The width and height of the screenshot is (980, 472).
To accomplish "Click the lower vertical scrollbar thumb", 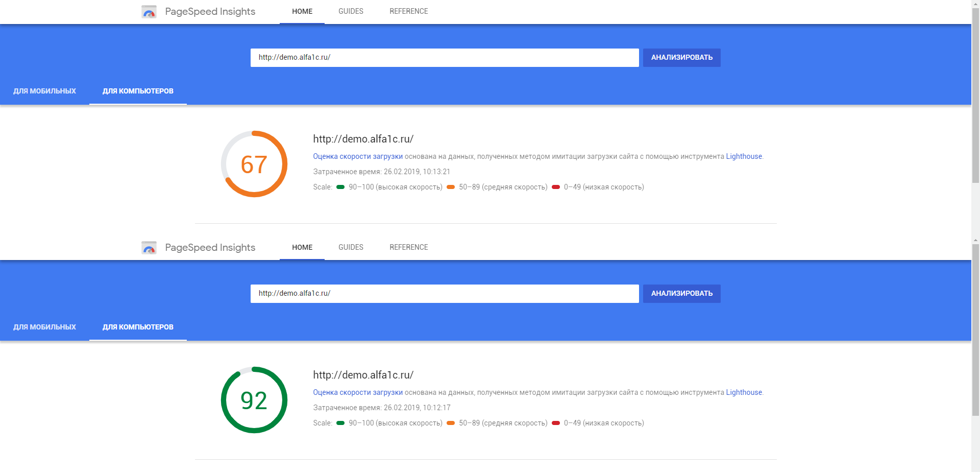I will (x=975, y=331).
